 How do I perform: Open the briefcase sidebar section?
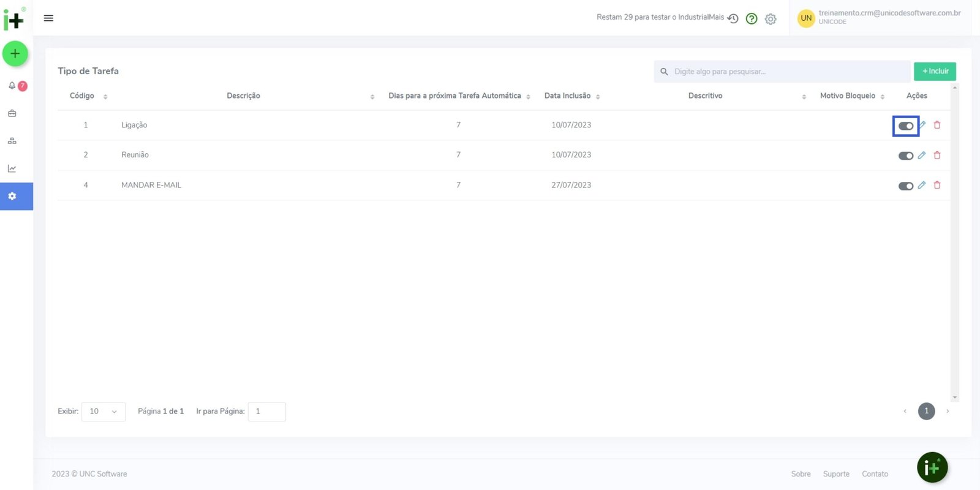click(x=12, y=113)
